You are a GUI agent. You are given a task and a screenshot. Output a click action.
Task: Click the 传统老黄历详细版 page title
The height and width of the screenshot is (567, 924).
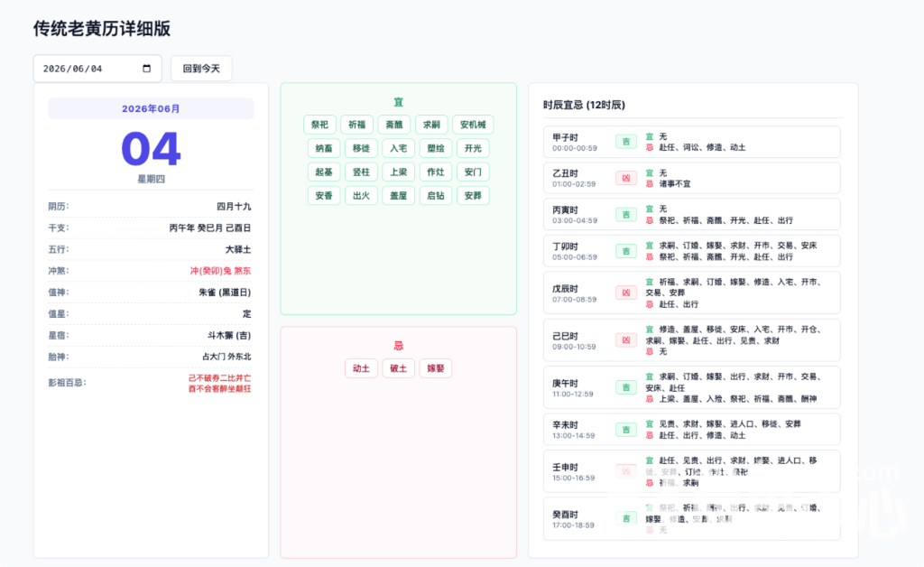pos(102,28)
